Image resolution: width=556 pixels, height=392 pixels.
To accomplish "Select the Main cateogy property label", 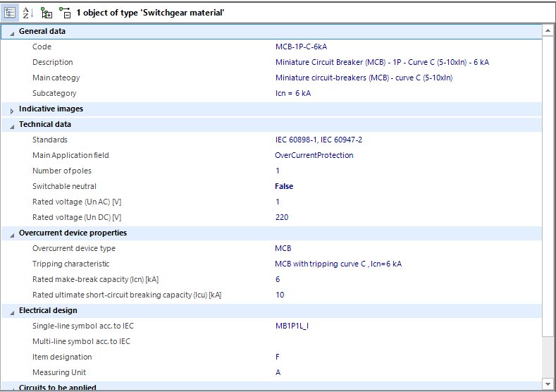I will click(56, 78).
